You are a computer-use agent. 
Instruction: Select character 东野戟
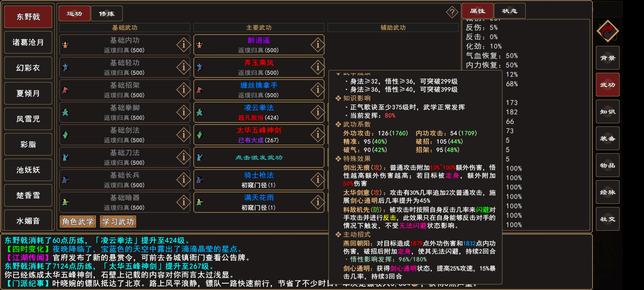(x=28, y=17)
